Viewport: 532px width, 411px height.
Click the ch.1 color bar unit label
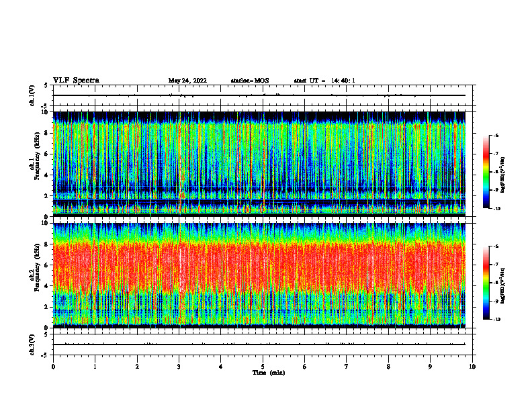click(502, 175)
